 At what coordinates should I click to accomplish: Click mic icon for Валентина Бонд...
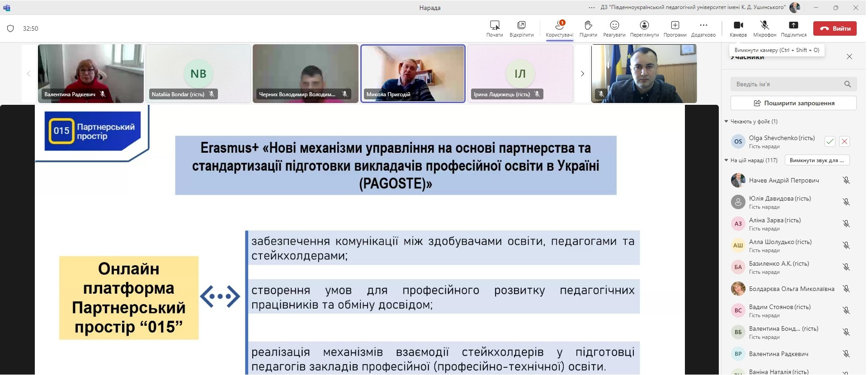pyautogui.click(x=846, y=332)
